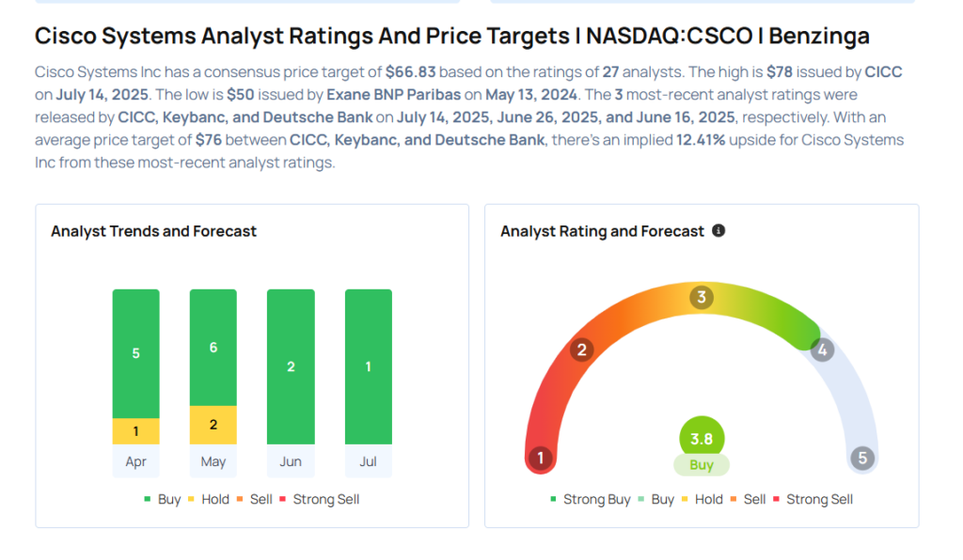The image size is (963, 560).
Task: Click the Jul month label
Action: click(x=368, y=461)
